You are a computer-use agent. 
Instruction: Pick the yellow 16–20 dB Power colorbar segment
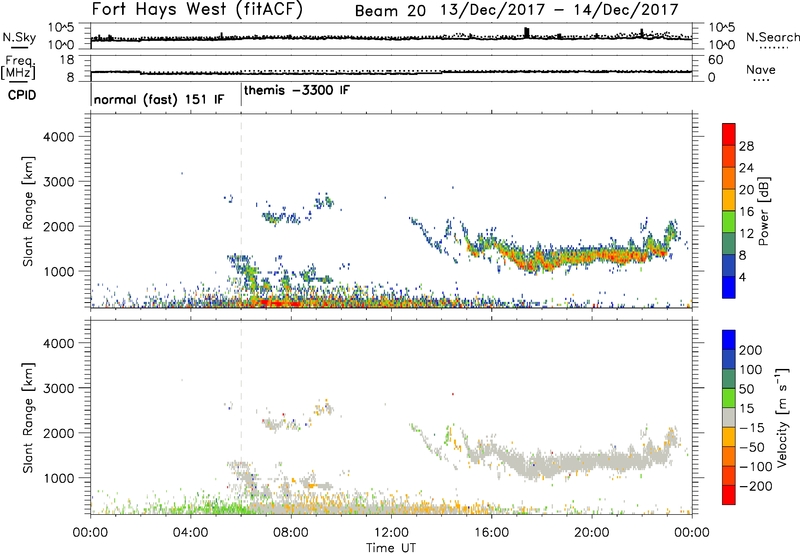click(729, 199)
